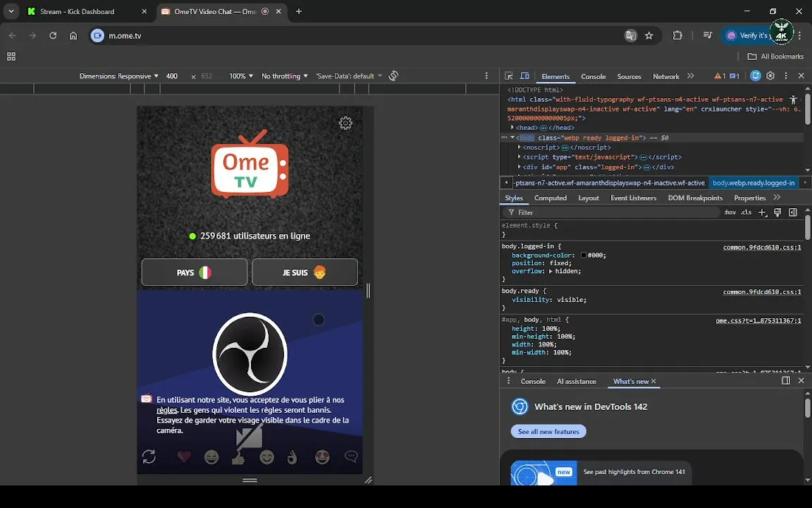812x508 pixels.
Task: Rotate the device viewport orientation
Action: [x=393, y=75]
